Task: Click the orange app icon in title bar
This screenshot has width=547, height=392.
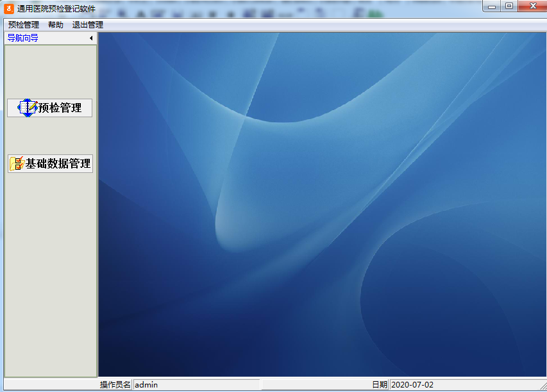Action: coord(9,8)
